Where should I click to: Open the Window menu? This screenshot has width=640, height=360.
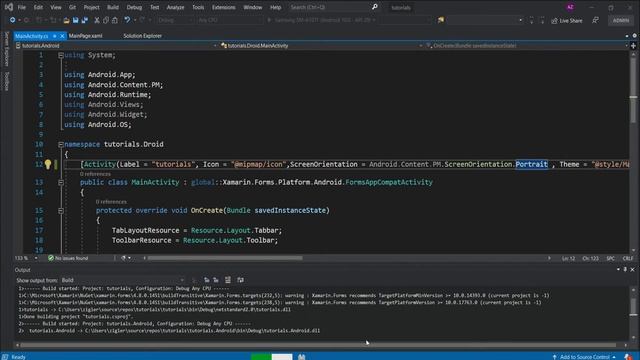pyautogui.click(x=253, y=7)
